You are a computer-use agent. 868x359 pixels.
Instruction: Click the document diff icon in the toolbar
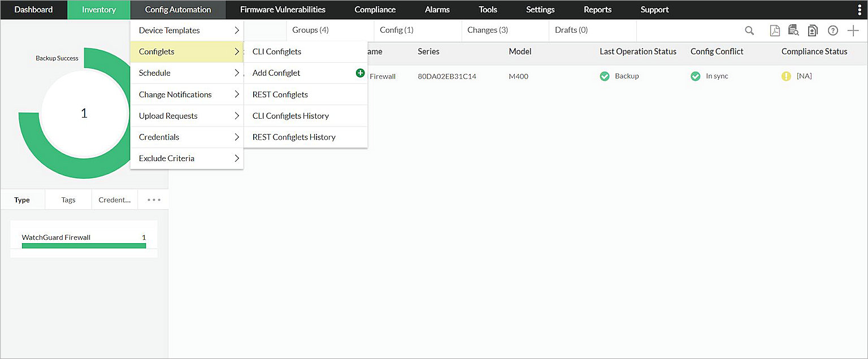click(813, 31)
